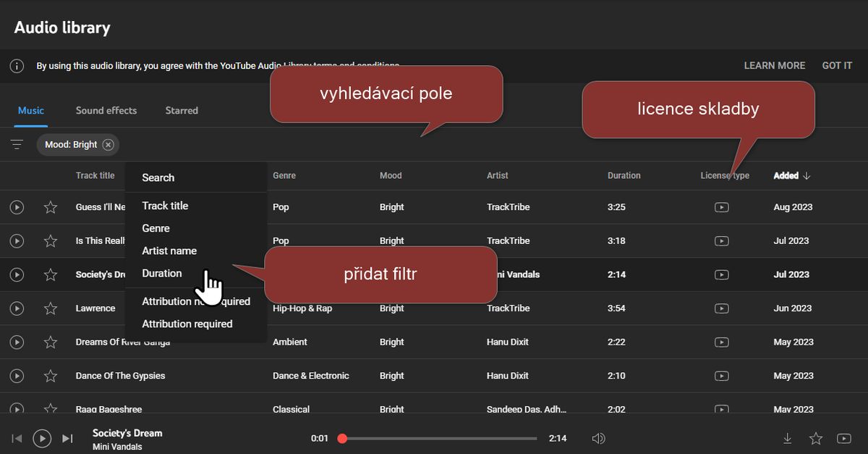Open the license icon for the 2:22 track
This screenshot has height=454, width=868.
[x=721, y=342]
